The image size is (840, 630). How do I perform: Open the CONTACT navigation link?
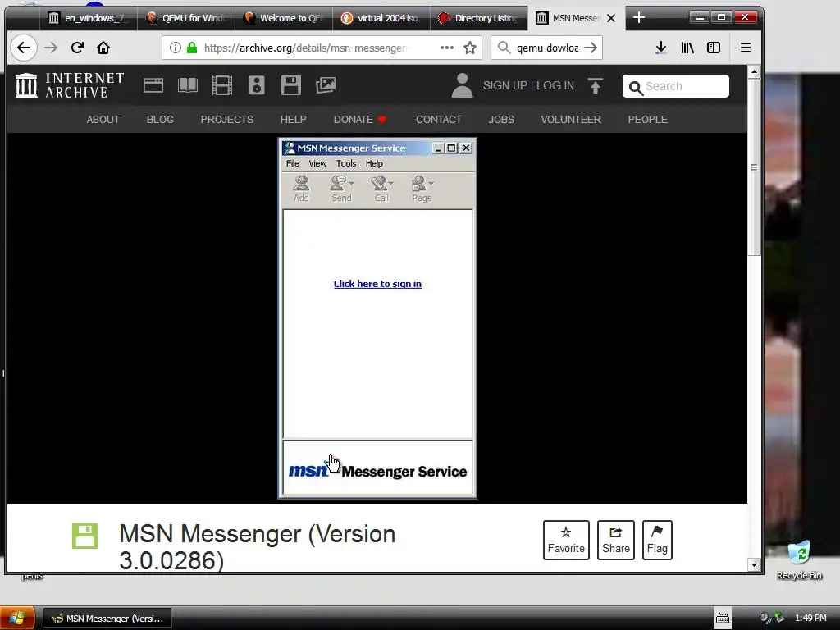click(x=439, y=120)
